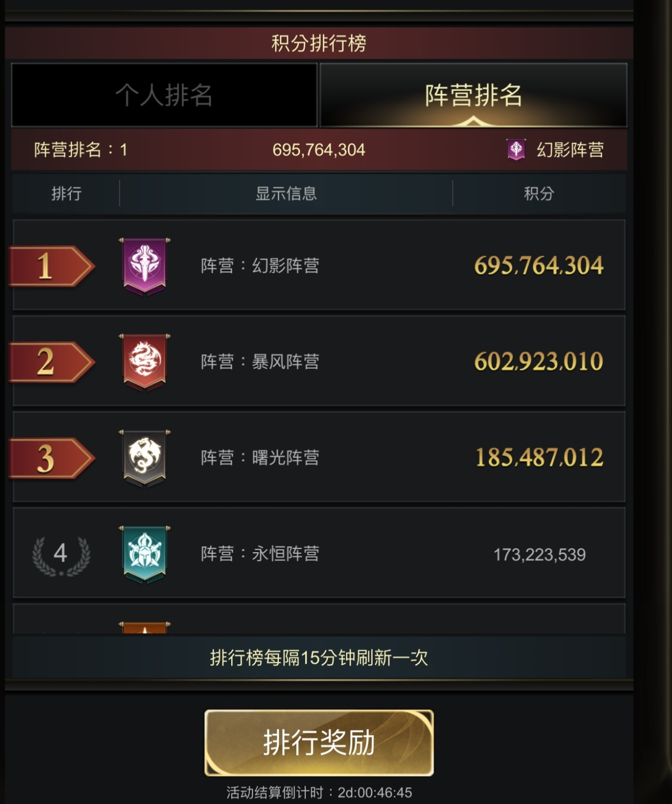Viewport: 672px width, 804px height.
Task: Click the small 幻影阵营 emblem in summary bar
Action: pyautogui.click(x=516, y=150)
